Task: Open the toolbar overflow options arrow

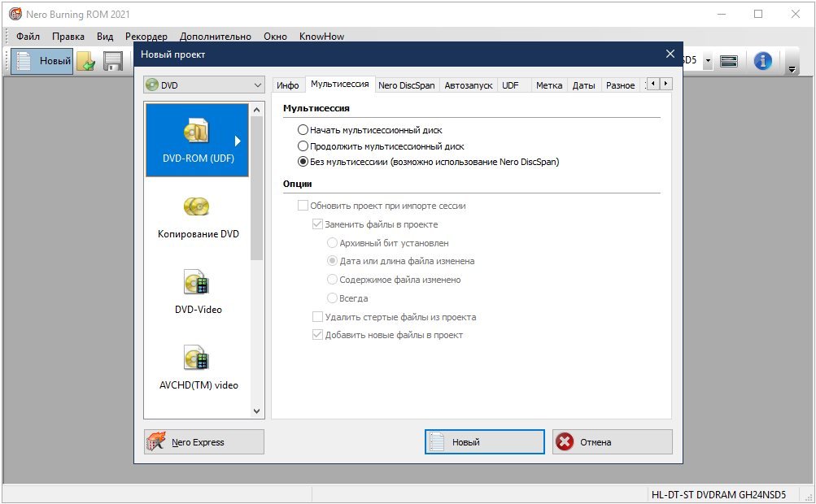Action: 792,69
